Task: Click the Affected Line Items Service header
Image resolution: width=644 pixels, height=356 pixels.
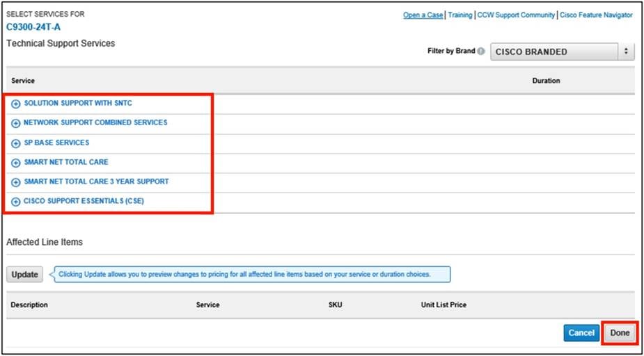Action: click(x=208, y=305)
